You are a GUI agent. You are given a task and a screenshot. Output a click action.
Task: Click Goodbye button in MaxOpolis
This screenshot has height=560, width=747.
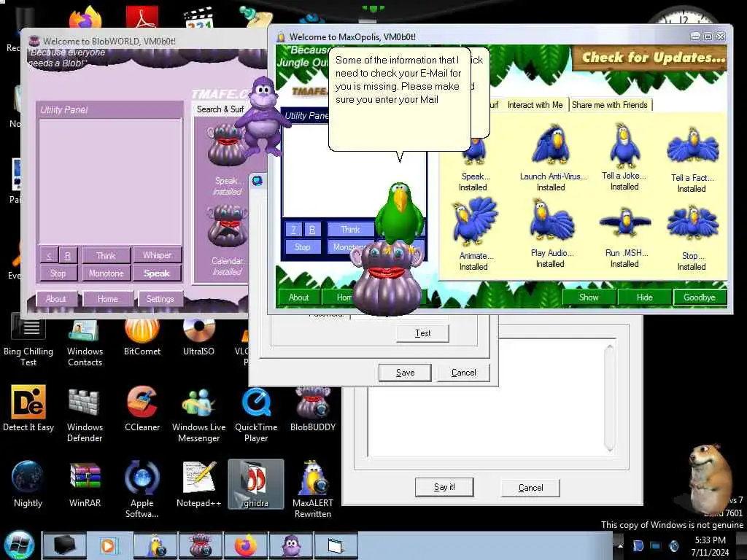[x=700, y=297]
